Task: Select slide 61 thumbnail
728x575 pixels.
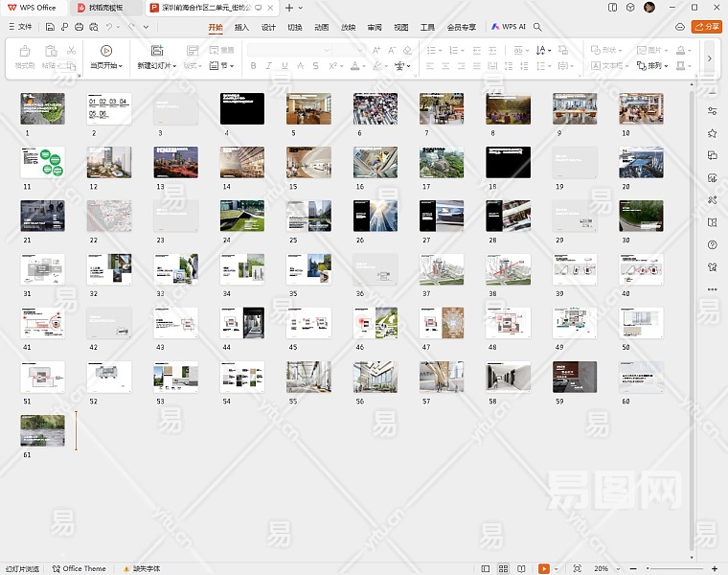Action: tap(42, 430)
